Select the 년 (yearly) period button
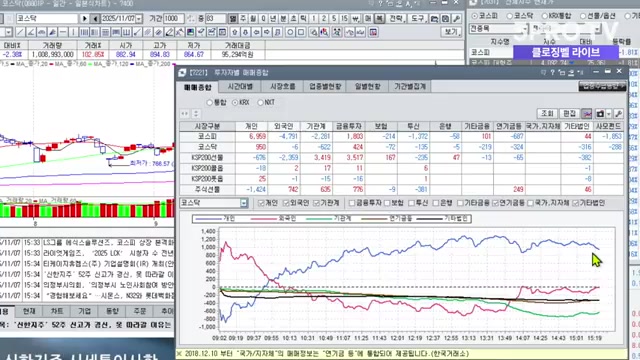Viewport: 640px width, 360px height. pyautogui.click(x=273, y=18)
